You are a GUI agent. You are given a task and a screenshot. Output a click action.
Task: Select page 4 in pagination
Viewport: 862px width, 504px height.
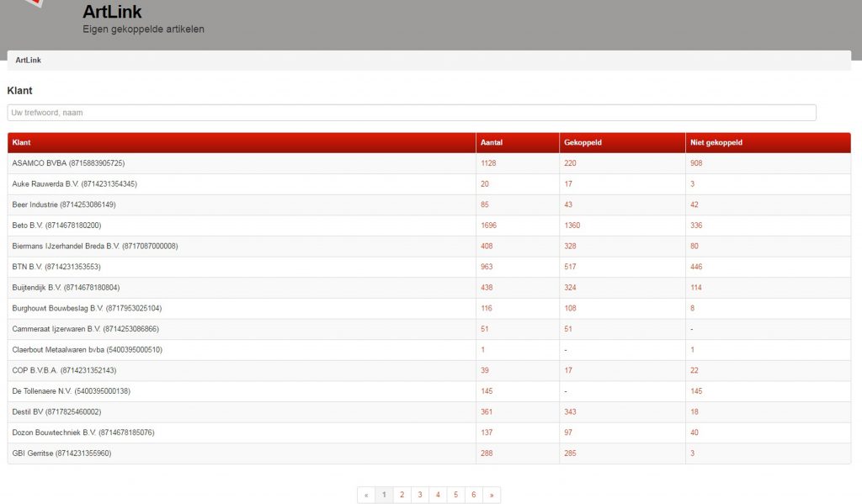(438, 496)
